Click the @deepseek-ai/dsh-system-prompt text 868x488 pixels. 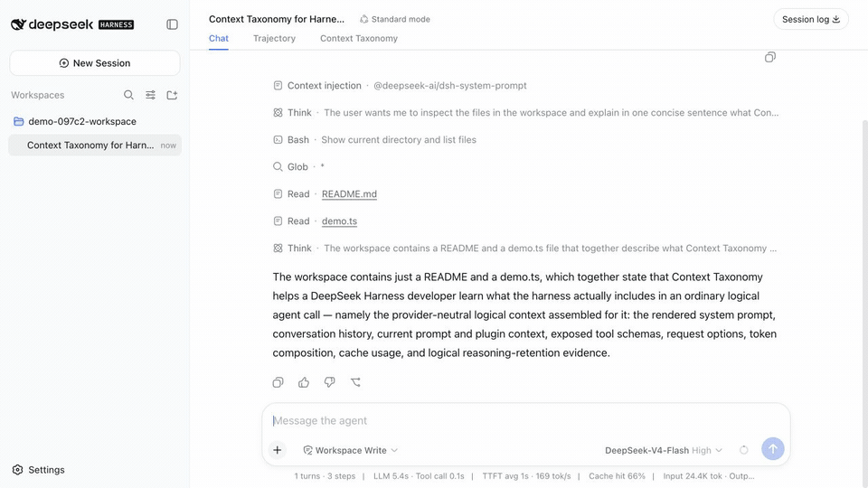[x=450, y=85]
